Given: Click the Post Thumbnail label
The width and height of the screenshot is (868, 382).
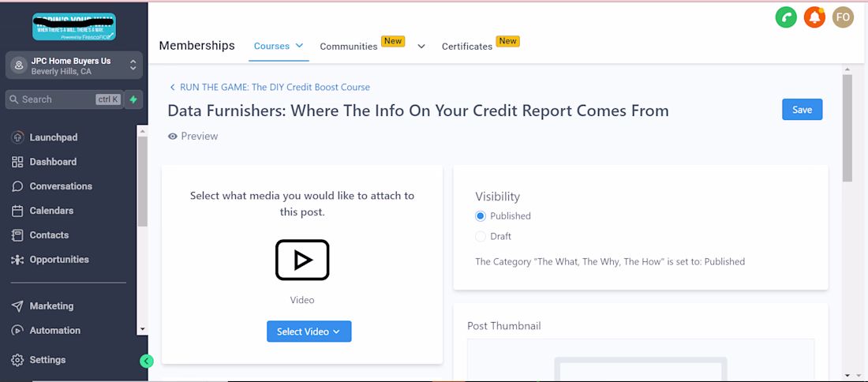Looking at the screenshot, I should (x=503, y=325).
